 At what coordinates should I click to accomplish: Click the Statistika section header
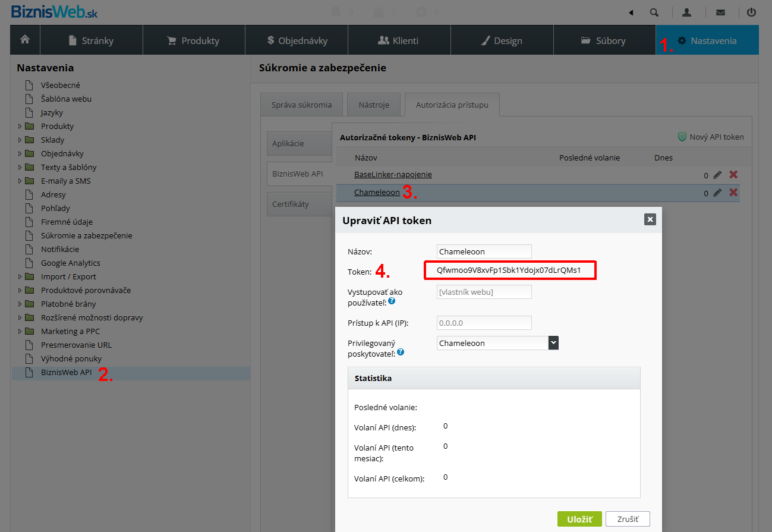pos(494,378)
